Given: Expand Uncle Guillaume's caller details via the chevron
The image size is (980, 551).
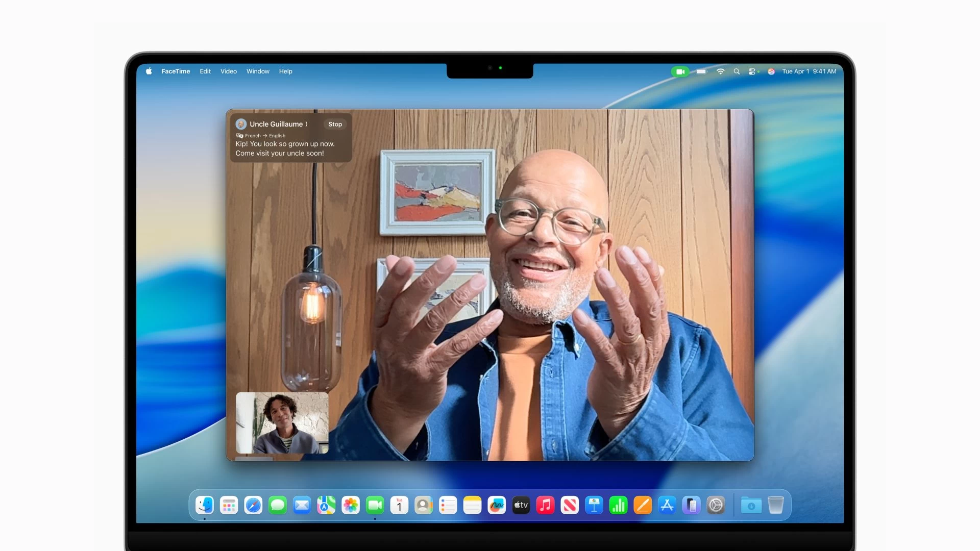Looking at the screenshot, I should point(307,124).
